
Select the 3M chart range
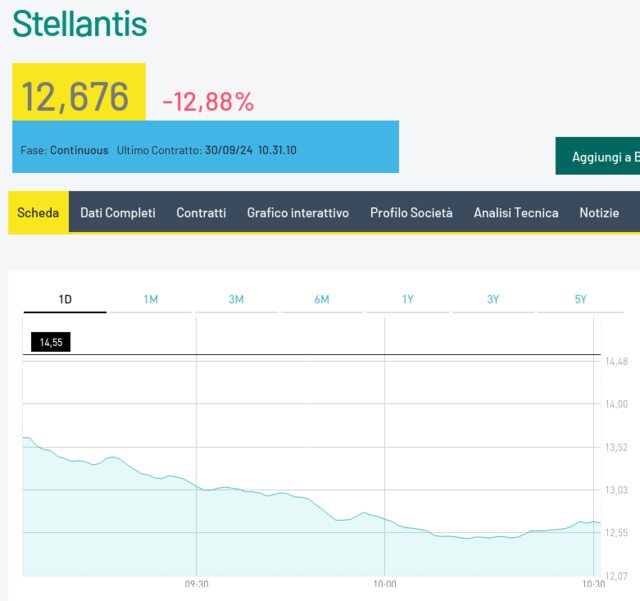point(236,300)
